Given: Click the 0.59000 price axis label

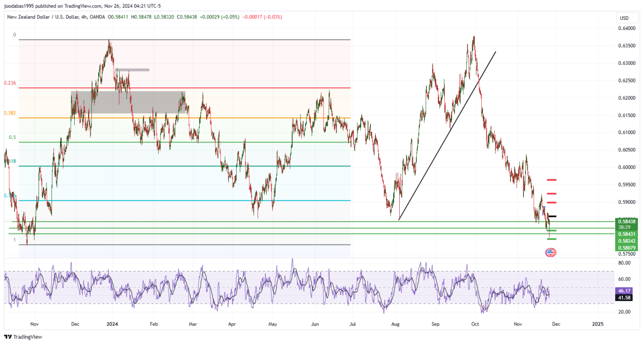Looking at the screenshot, I should click(627, 202).
